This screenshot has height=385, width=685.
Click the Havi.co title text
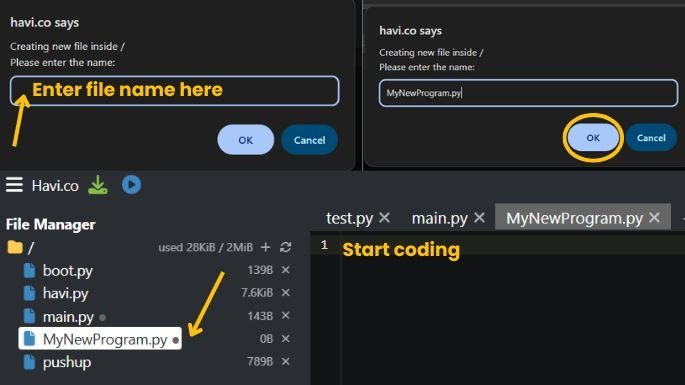(x=55, y=186)
